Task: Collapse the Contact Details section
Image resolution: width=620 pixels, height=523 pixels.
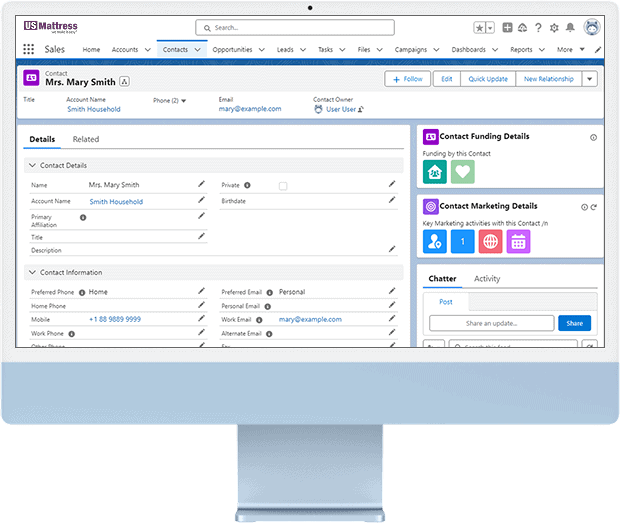Action: (x=33, y=164)
